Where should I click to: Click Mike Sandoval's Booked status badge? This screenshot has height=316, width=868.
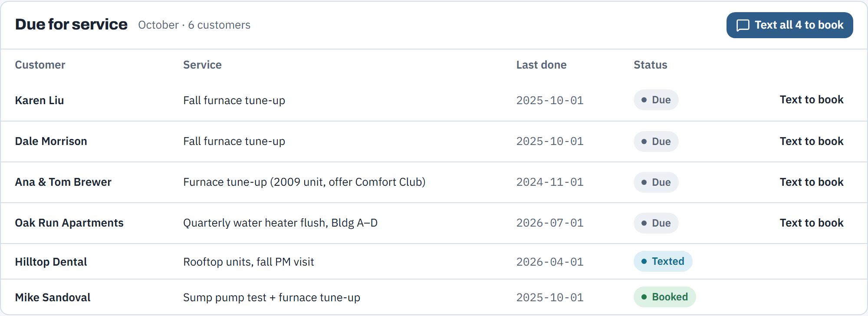[664, 297]
